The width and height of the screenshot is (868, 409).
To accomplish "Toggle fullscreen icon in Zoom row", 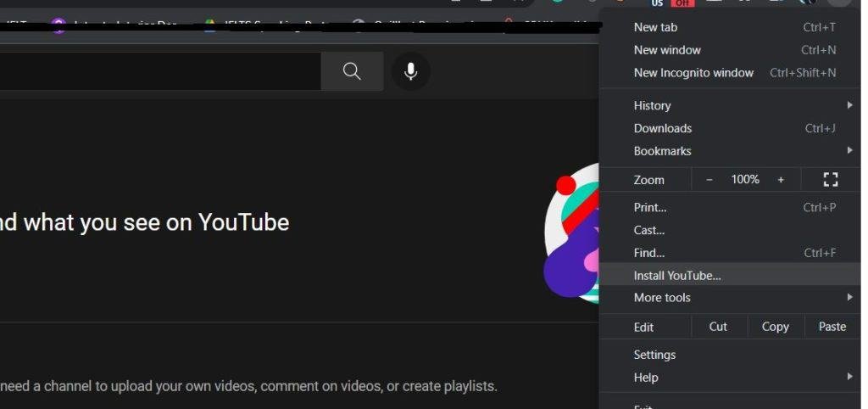I will (831, 180).
